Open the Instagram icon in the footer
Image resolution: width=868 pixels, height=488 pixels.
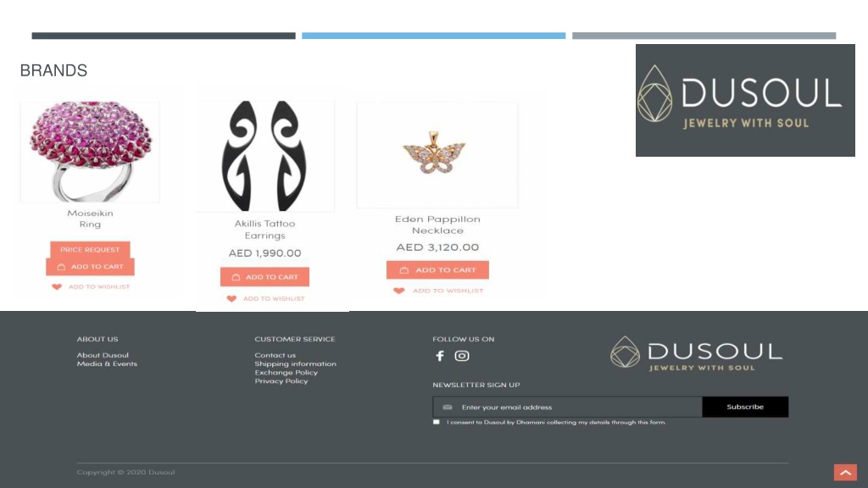click(x=462, y=356)
